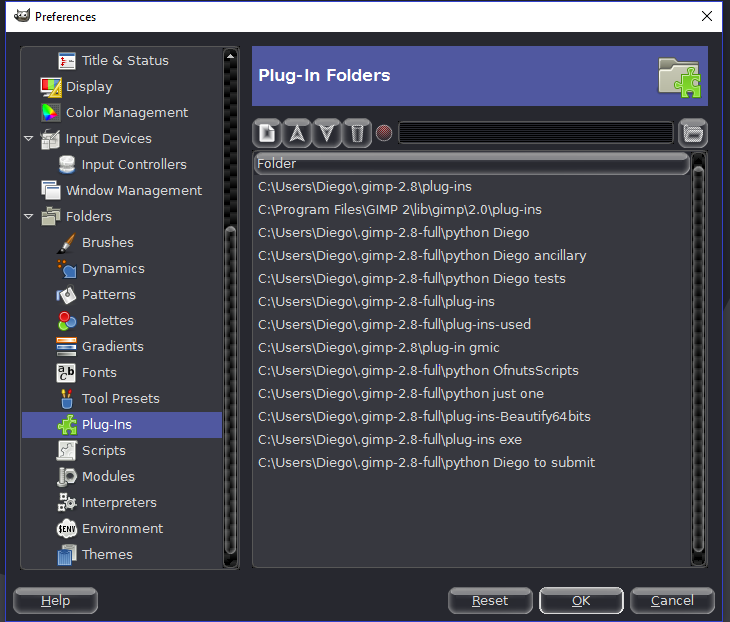Move selected folder down with arrow icon
730x622 pixels.
point(327,133)
